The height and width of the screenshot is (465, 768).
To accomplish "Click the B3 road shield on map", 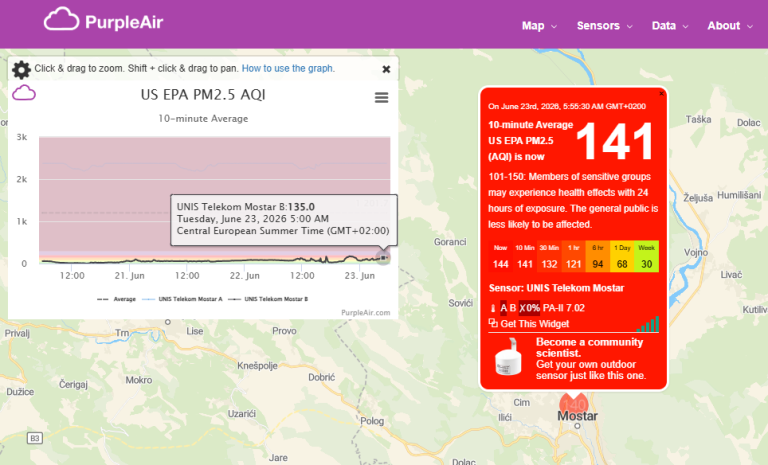I will [35, 438].
